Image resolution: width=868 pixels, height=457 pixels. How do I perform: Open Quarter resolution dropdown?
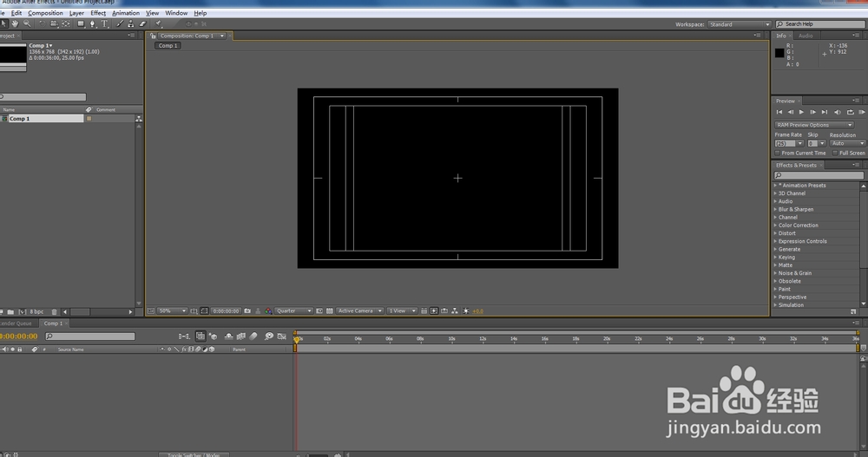(293, 311)
